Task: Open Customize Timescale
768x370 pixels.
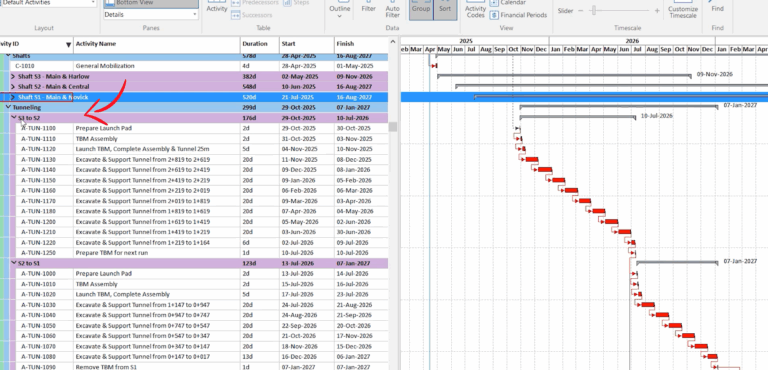Action: pyautogui.click(x=683, y=10)
